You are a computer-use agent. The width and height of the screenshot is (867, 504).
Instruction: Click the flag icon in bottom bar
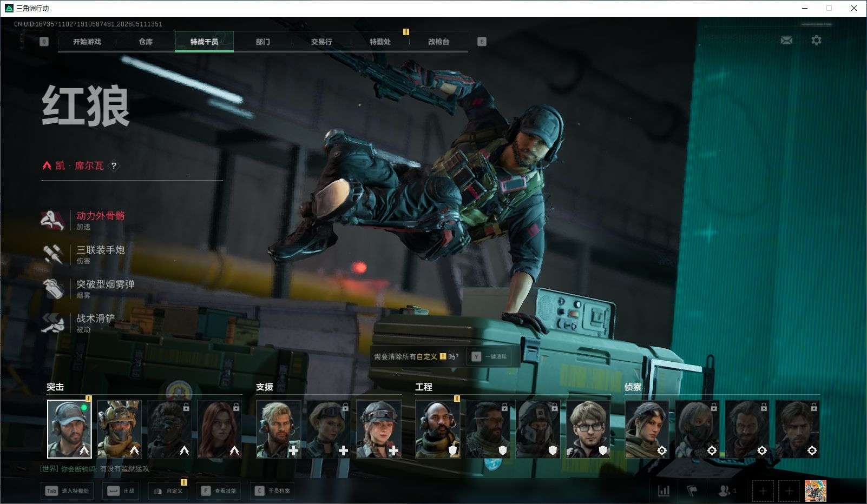pos(692,490)
